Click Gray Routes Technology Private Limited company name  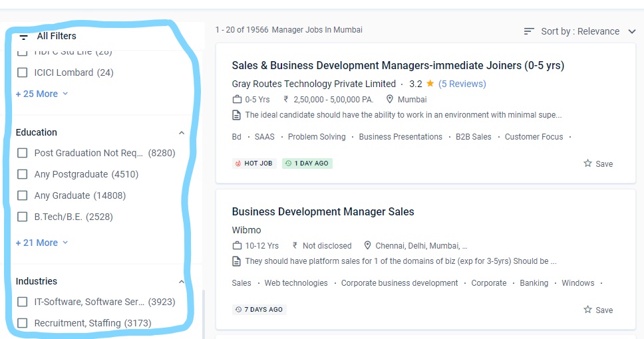pyautogui.click(x=314, y=84)
